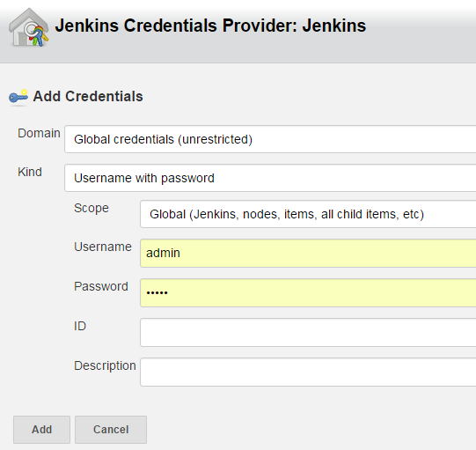The image size is (476, 450).
Task: Click the Password label
Action: pos(101,286)
